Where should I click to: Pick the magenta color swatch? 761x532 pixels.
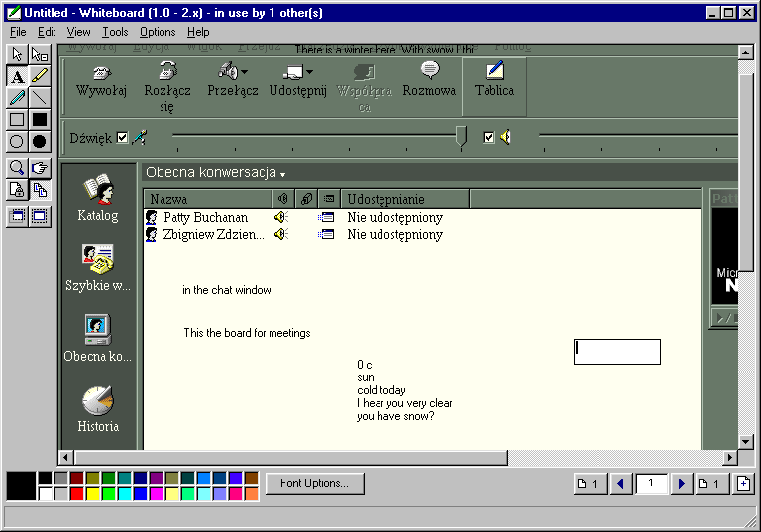[x=157, y=494]
